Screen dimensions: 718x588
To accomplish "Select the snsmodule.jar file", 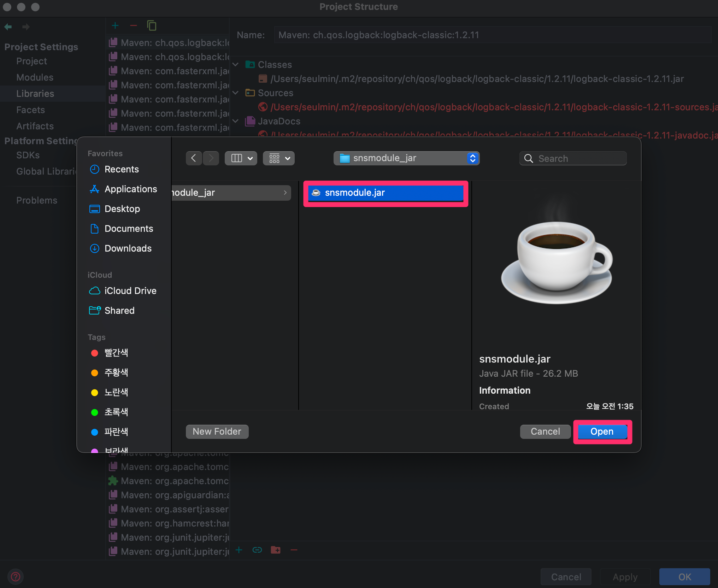I will pyautogui.click(x=386, y=193).
